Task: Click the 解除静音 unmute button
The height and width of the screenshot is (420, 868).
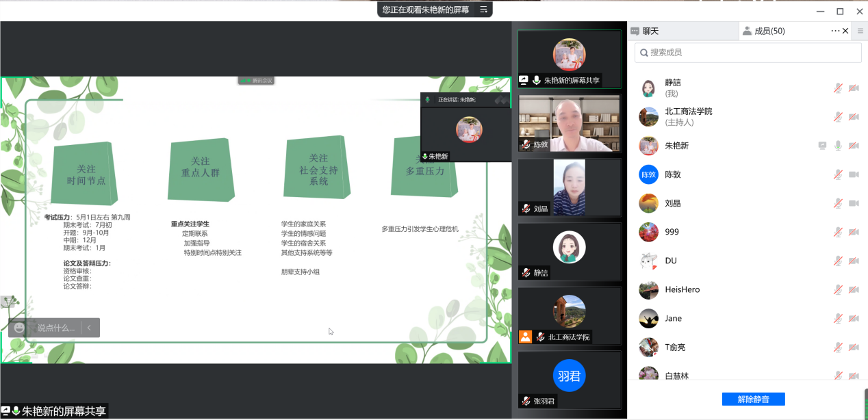Action: point(753,399)
